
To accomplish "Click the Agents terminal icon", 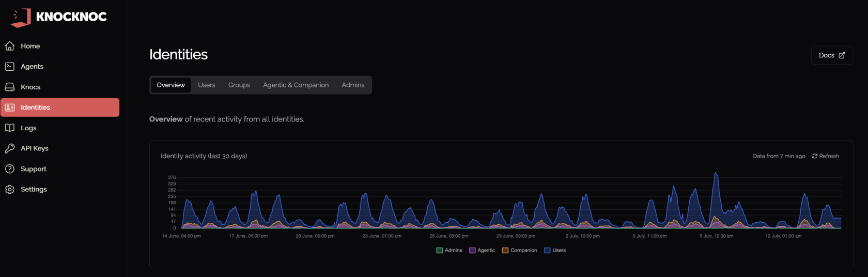I will point(10,67).
